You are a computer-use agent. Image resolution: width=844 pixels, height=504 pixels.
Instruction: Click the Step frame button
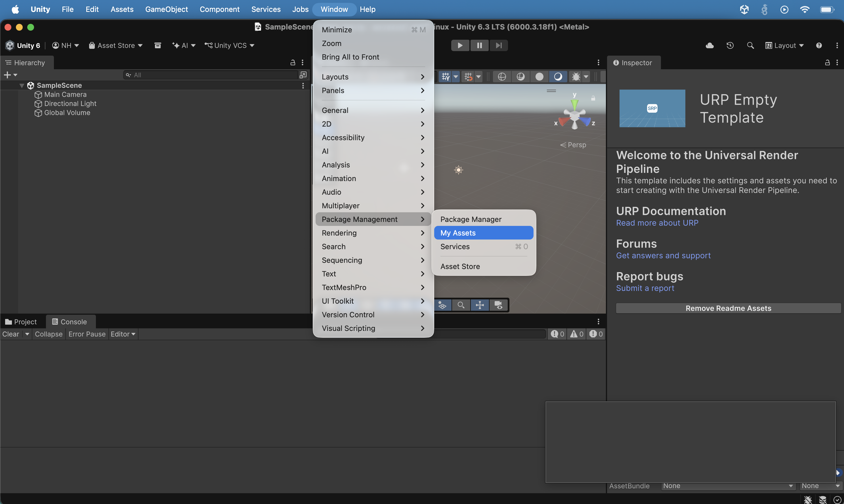pos(499,45)
